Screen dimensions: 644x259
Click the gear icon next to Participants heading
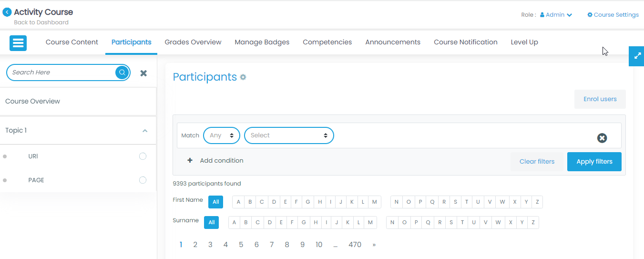tap(243, 77)
